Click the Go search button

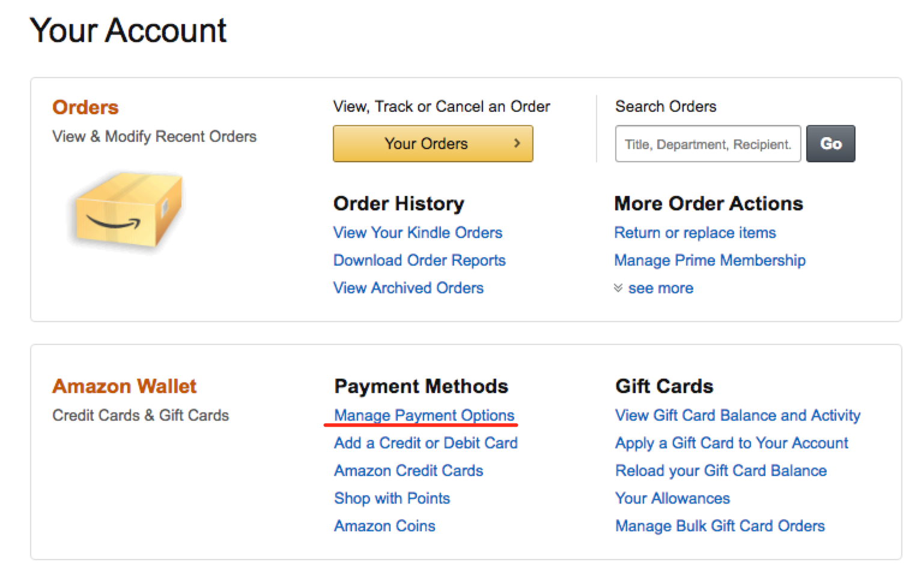[830, 143]
